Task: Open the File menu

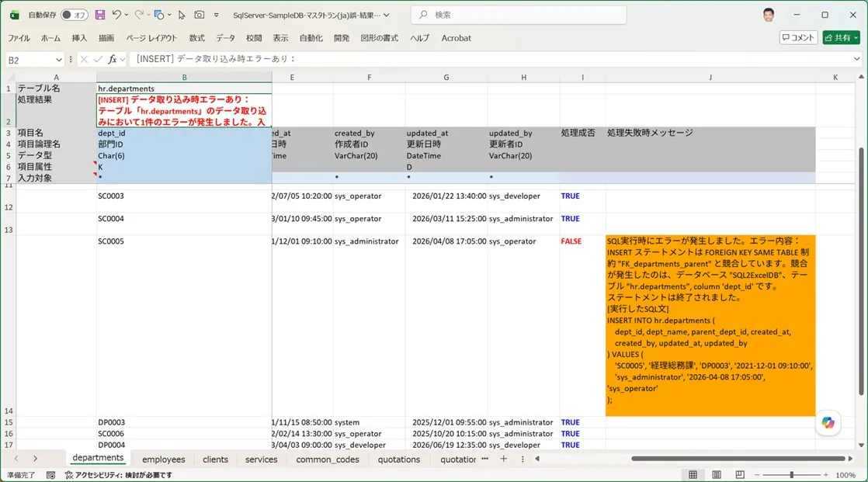Action: [x=19, y=38]
